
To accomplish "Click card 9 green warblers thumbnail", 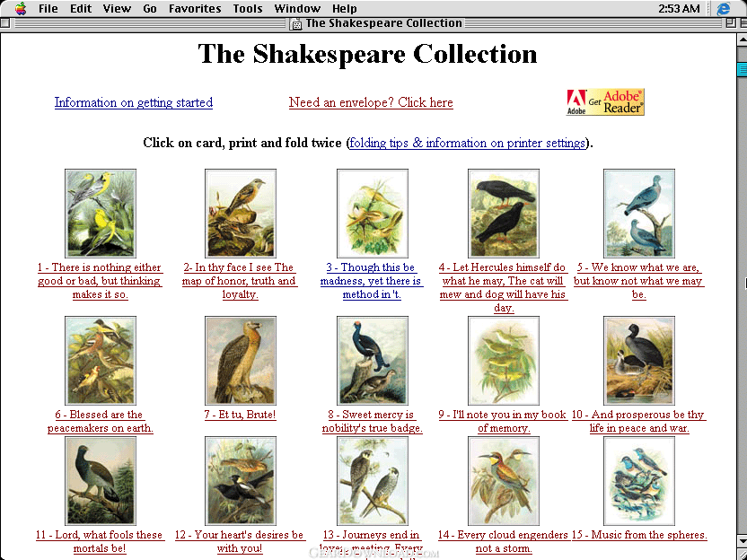I will 504,361.
